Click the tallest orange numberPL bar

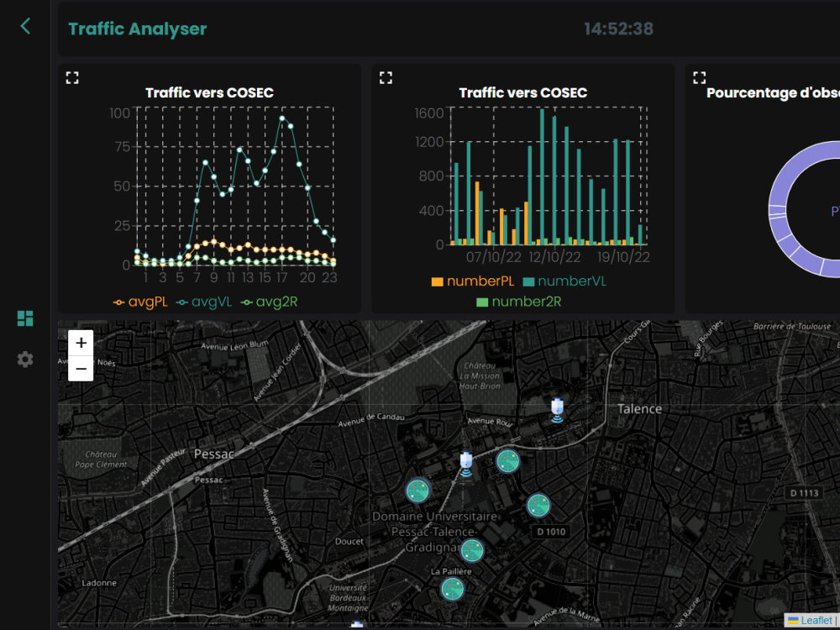(x=477, y=213)
